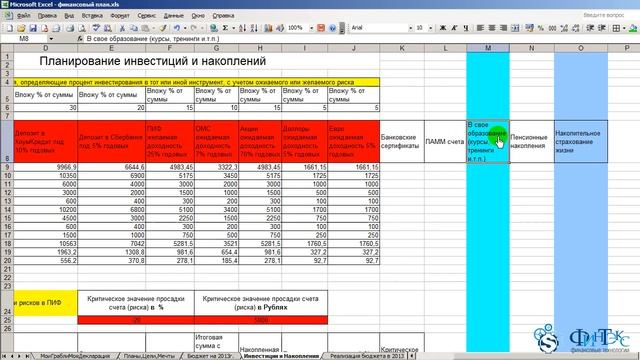Redo the last undone action

(x=194, y=28)
